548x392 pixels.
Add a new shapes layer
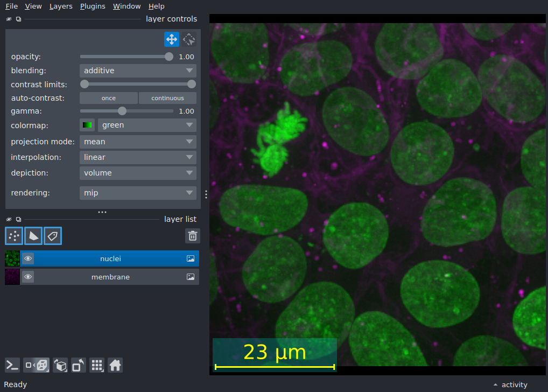click(33, 236)
